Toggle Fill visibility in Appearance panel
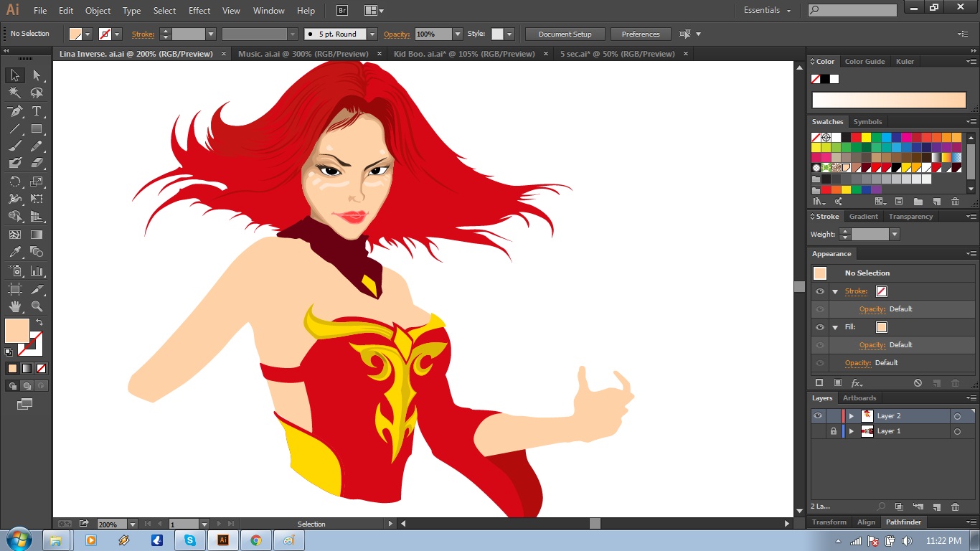980x551 pixels. (x=820, y=327)
